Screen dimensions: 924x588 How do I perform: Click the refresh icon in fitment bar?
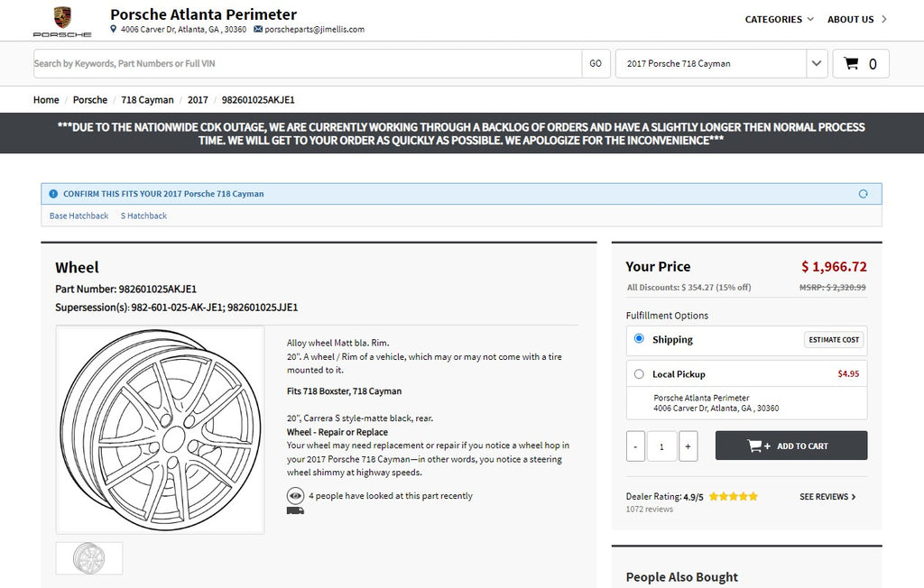(x=864, y=194)
